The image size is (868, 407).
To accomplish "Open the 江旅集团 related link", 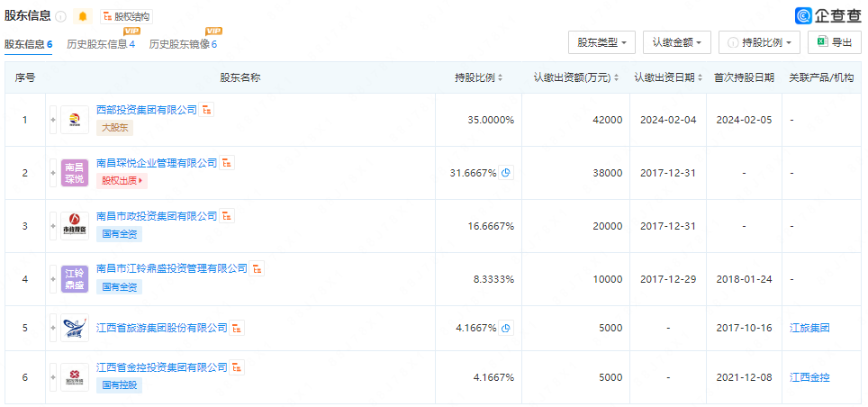I will click(x=809, y=328).
